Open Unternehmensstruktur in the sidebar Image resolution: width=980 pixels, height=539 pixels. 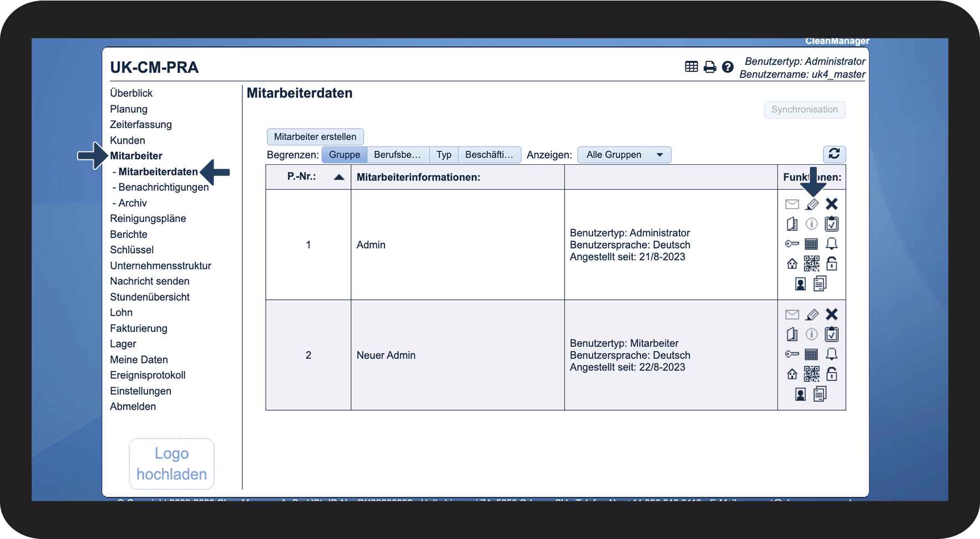point(161,265)
